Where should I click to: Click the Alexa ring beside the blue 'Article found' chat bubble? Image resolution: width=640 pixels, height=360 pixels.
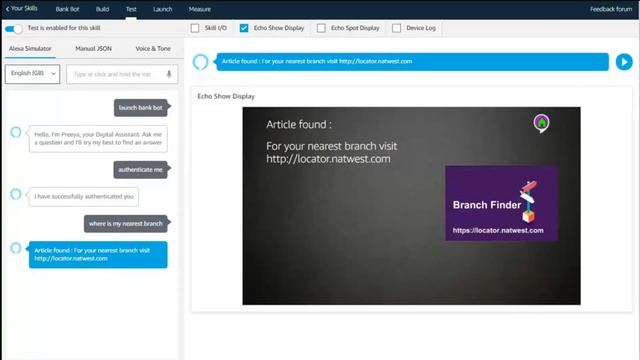tap(16, 248)
